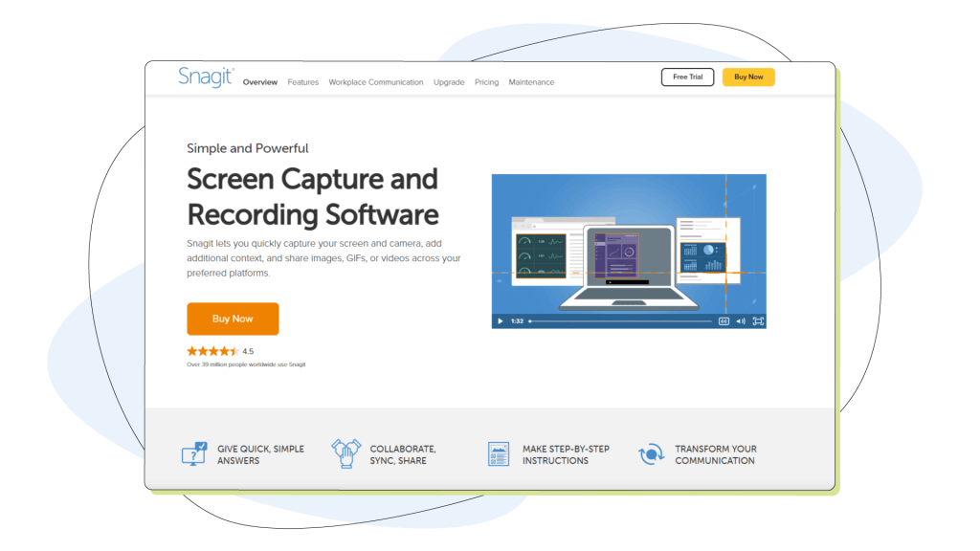Screen dimensions: 980x551
Task: Click the orange Buy Now button
Action: click(x=233, y=319)
